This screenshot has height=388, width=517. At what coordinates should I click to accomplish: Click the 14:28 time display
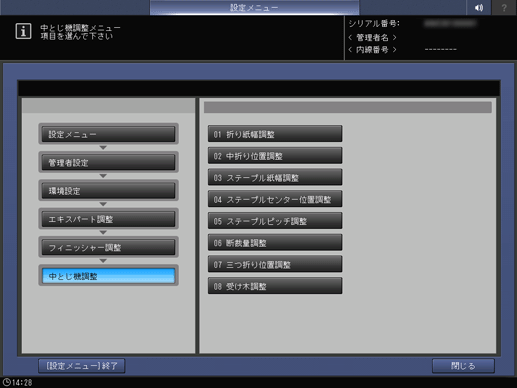point(22,382)
